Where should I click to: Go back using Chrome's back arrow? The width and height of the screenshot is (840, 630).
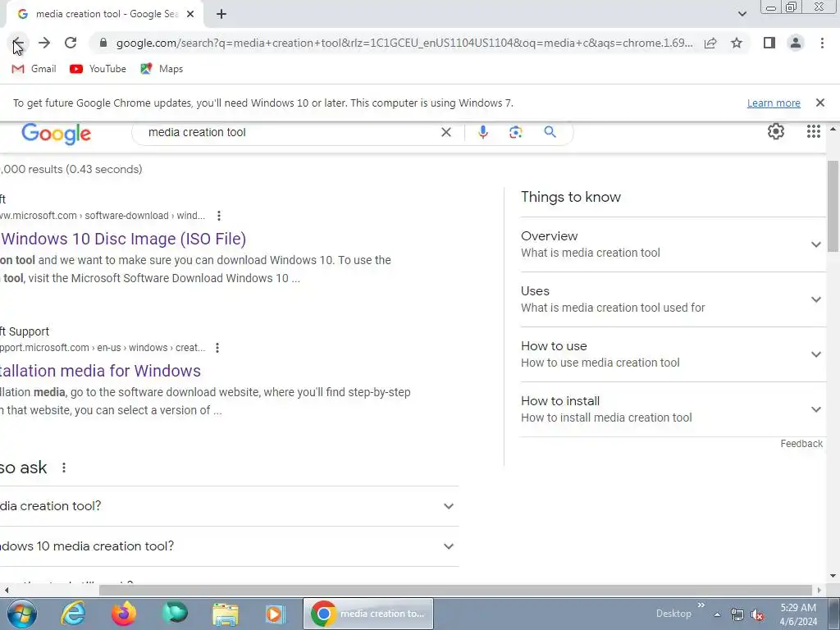(18, 43)
